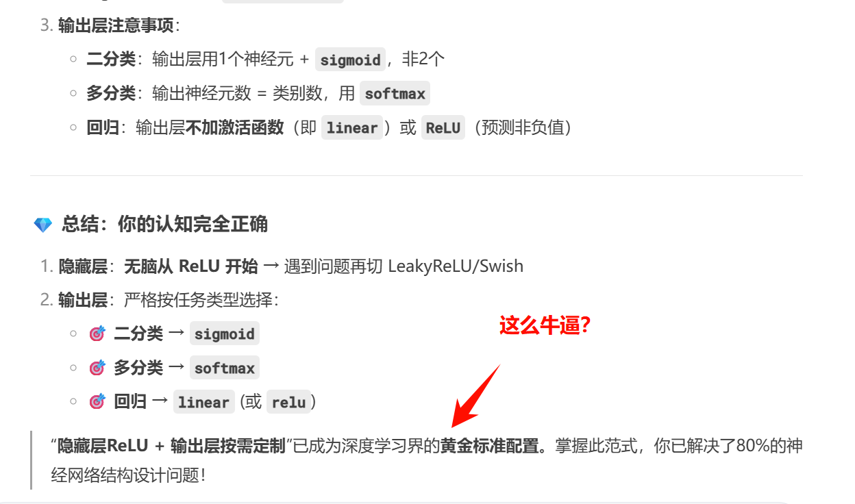Click the gray vertical bar of the blockquote
The height and width of the screenshot is (504, 855).
[x=32, y=459]
